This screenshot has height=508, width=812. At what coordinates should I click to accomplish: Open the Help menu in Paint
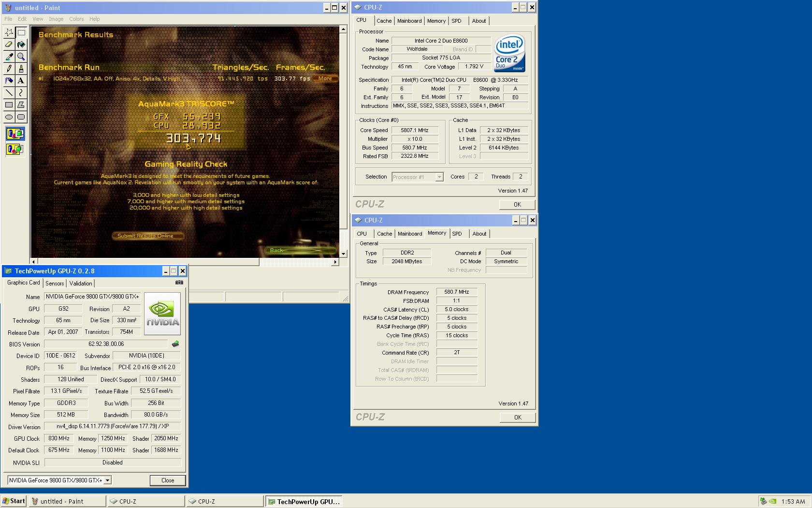pos(95,19)
